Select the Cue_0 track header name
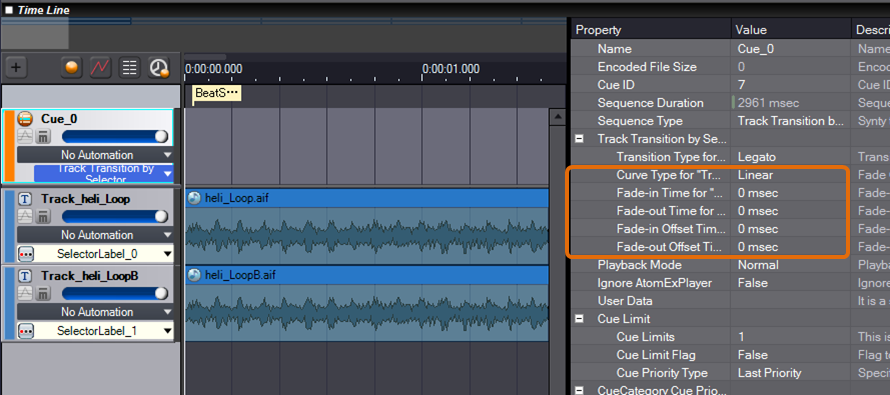The image size is (890, 395). [x=59, y=119]
